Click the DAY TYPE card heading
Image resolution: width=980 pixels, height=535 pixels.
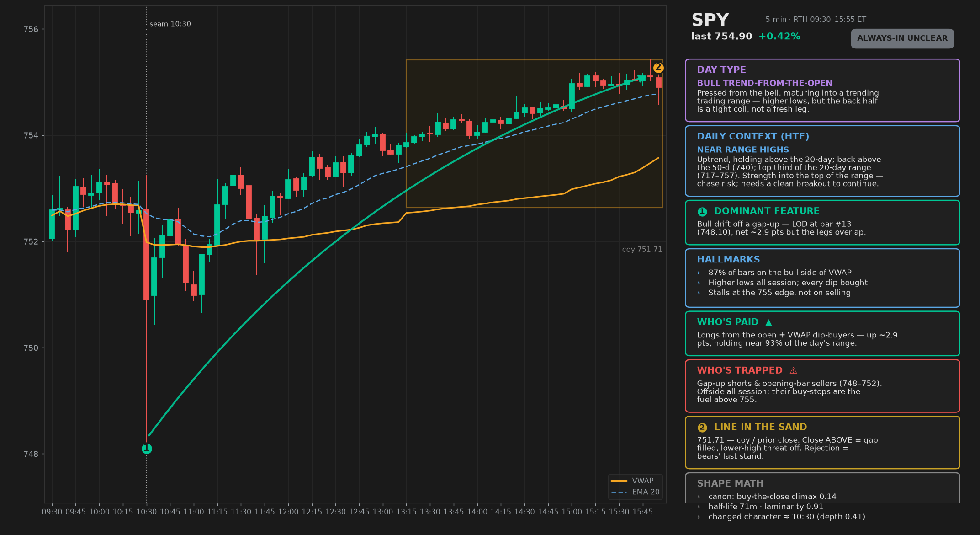[721, 70]
